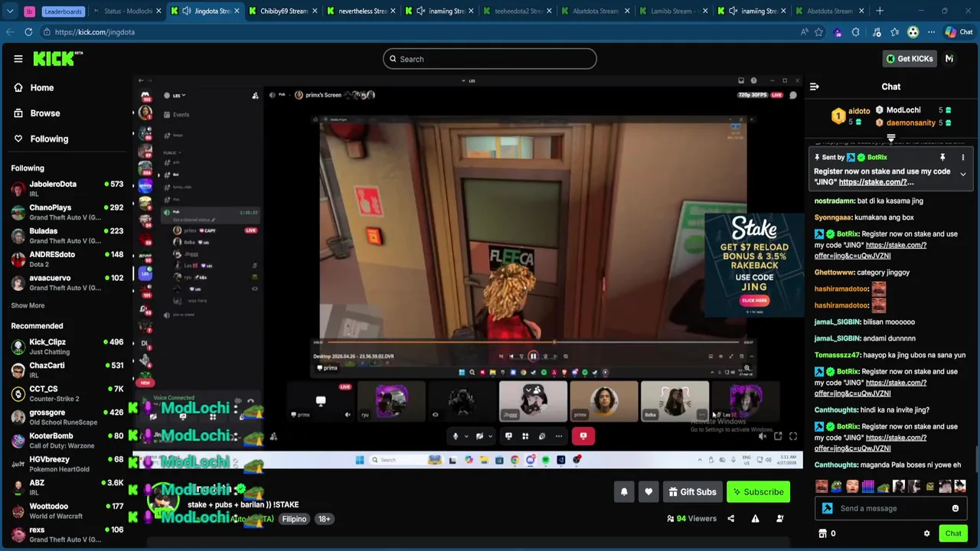Open browser extensions puzzle icon
The image size is (980, 551).
tap(855, 32)
